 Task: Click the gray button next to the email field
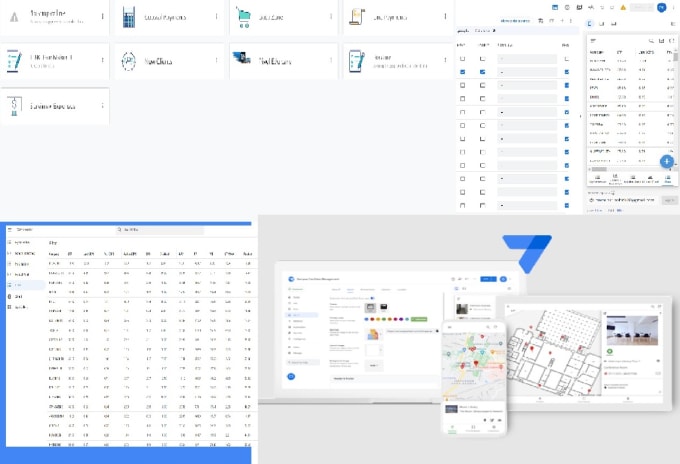tap(669, 200)
